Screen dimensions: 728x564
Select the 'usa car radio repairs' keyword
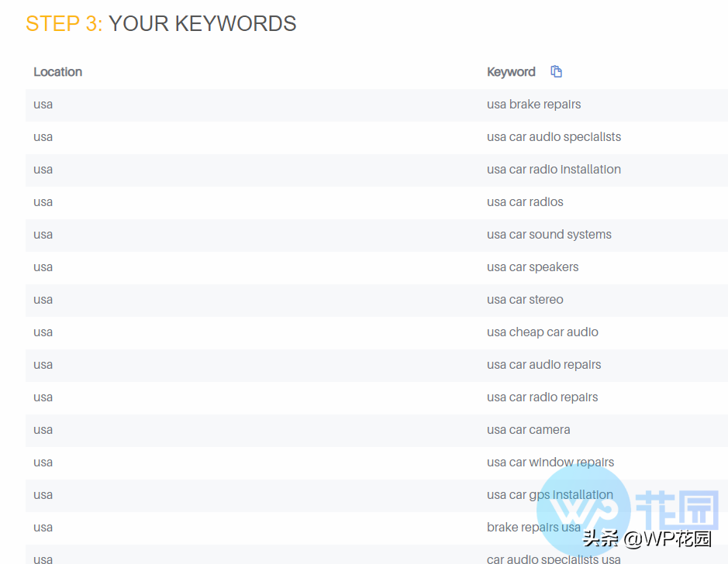point(543,397)
